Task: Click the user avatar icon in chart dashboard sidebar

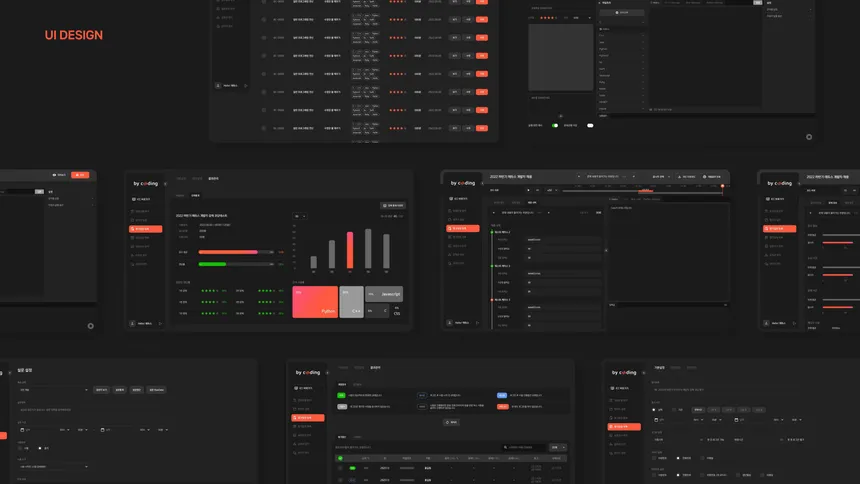Action: 132,324
